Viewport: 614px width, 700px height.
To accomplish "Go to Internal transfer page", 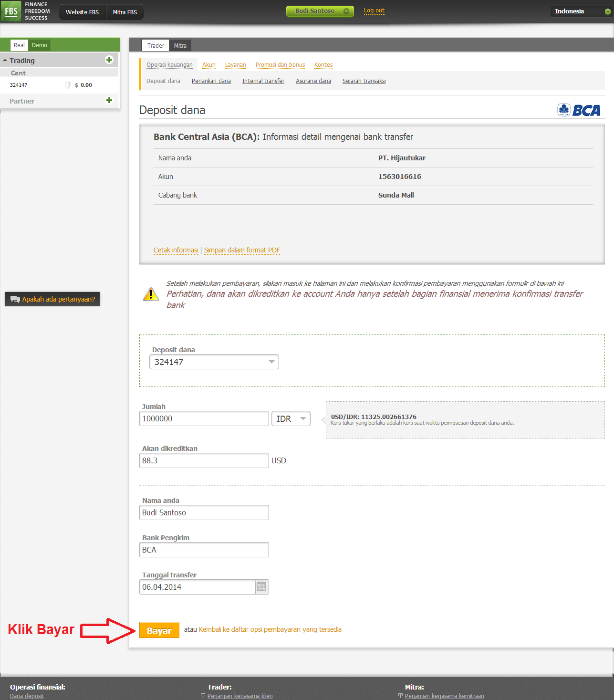I will click(x=263, y=81).
